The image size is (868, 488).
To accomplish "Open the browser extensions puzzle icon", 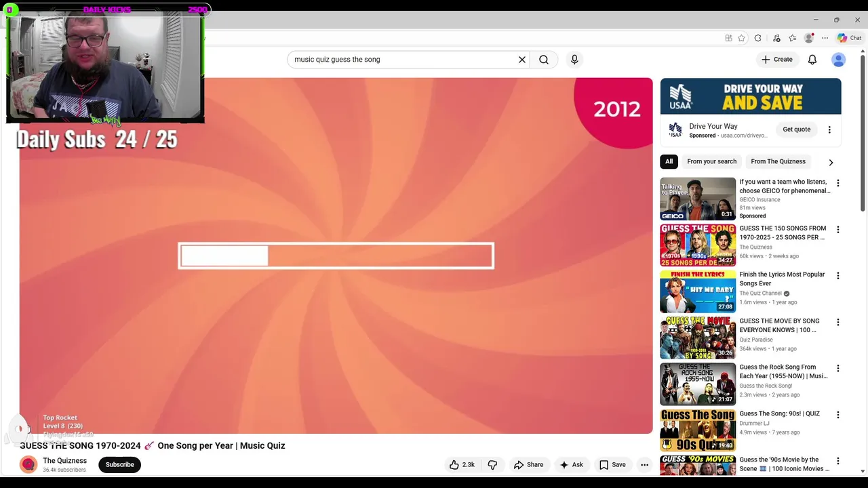I will (758, 38).
